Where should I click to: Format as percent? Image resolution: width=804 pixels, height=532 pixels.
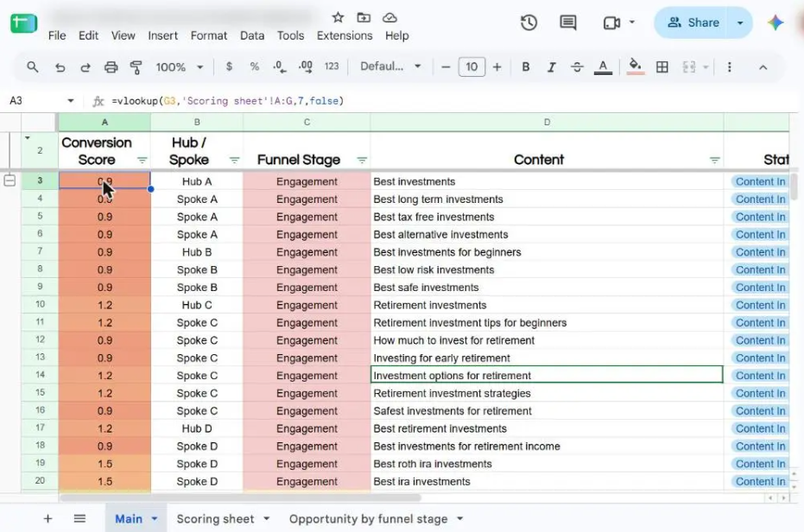click(x=254, y=66)
